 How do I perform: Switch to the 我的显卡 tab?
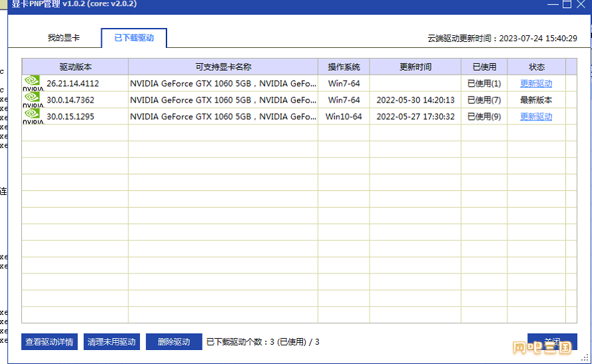click(63, 38)
